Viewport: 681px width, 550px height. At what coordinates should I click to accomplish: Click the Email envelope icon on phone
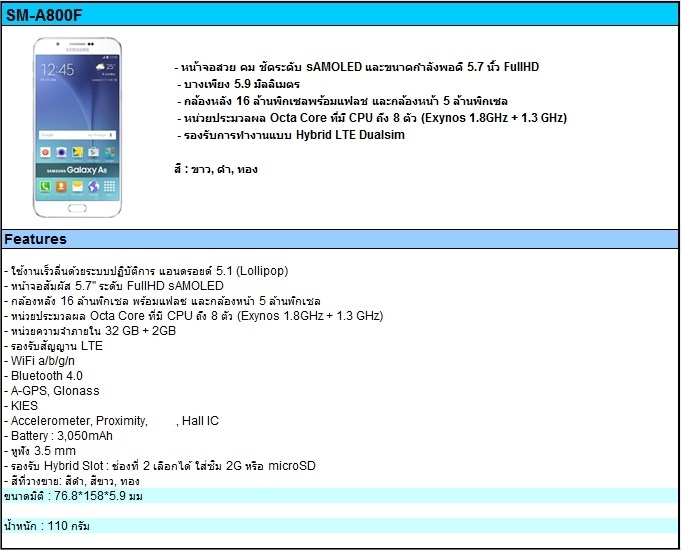point(77,187)
